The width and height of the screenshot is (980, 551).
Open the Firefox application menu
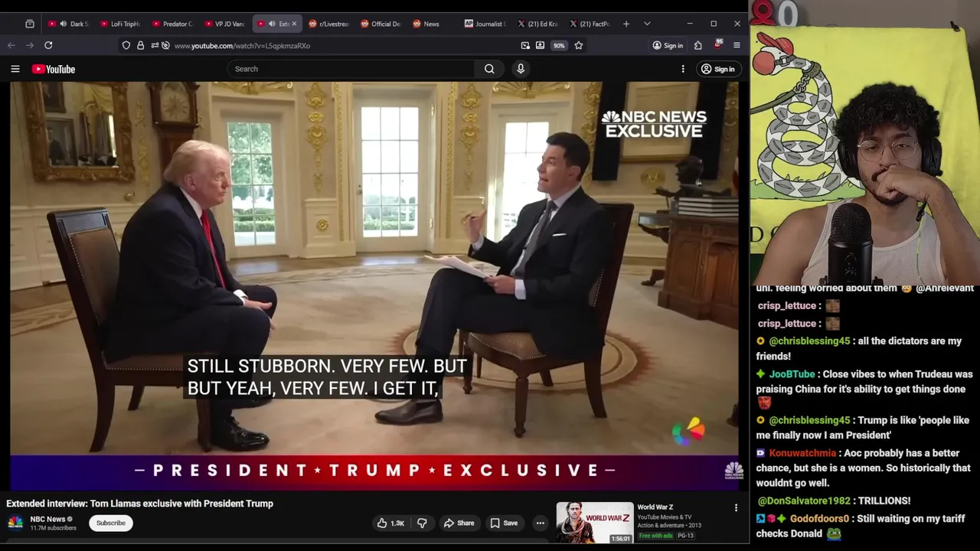737,45
